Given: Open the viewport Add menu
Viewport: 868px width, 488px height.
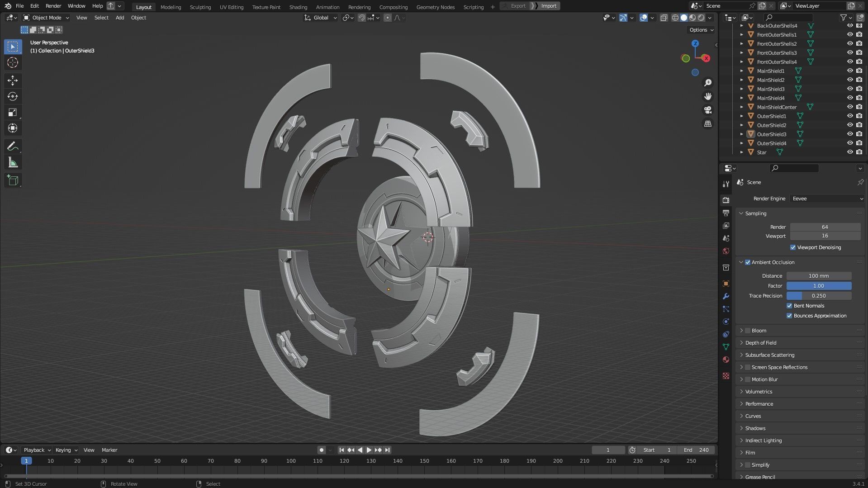Looking at the screenshot, I should (120, 18).
